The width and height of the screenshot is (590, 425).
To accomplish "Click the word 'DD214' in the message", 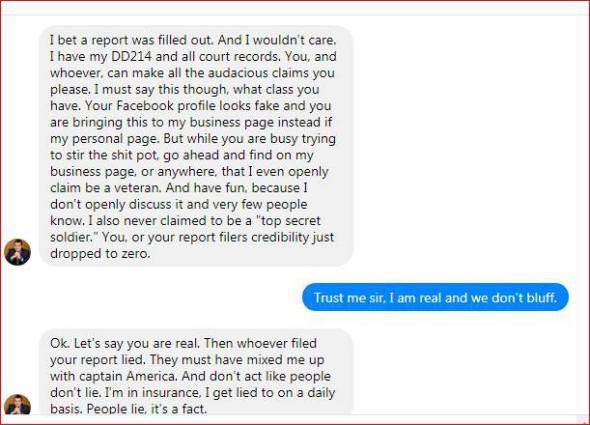I will tap(131, 56).
